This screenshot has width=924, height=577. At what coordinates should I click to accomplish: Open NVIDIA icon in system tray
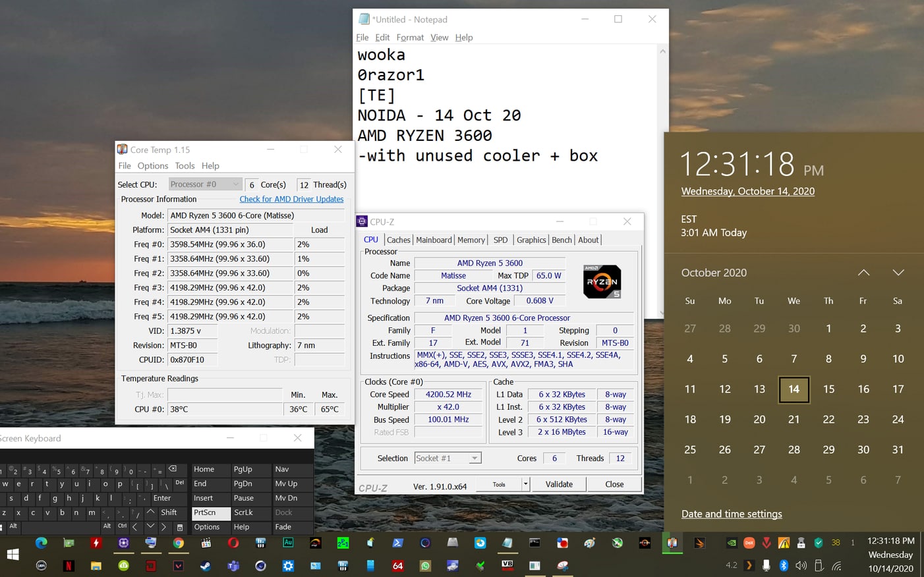pos(732,543)
